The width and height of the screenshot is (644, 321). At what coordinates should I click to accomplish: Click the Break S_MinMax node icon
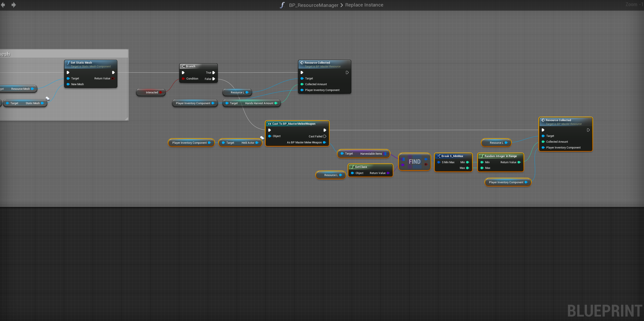coord(439,156)
